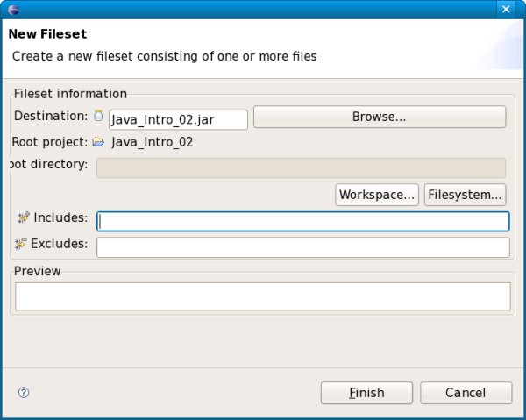Click the jar icon beside Destination

(98, 116)
